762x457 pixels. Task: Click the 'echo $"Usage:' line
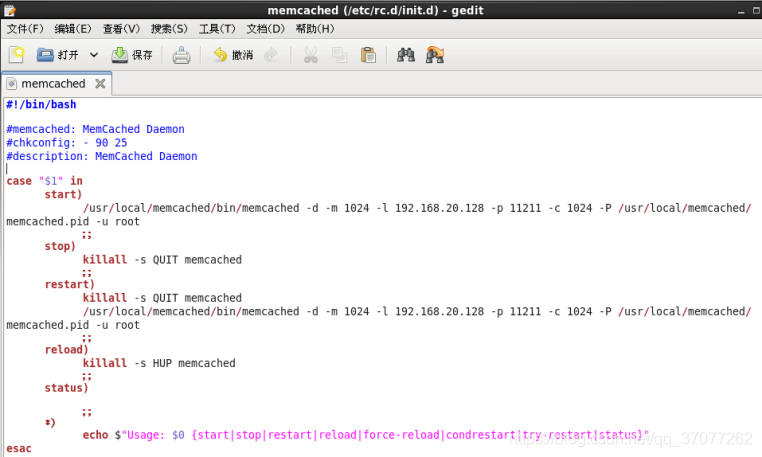point(366,435)
